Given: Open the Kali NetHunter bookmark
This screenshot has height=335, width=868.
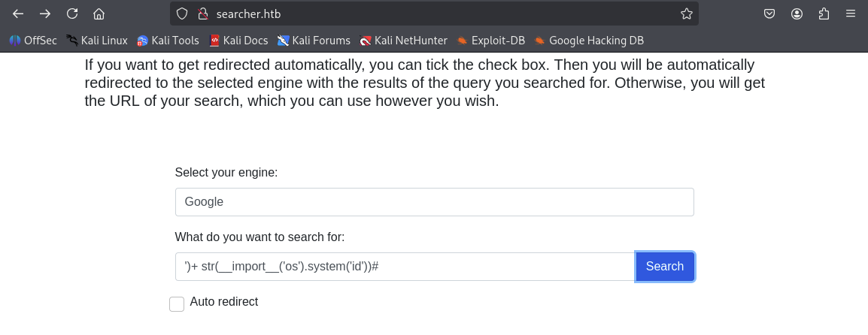Looking at the screenshot, I should point(403,41).
